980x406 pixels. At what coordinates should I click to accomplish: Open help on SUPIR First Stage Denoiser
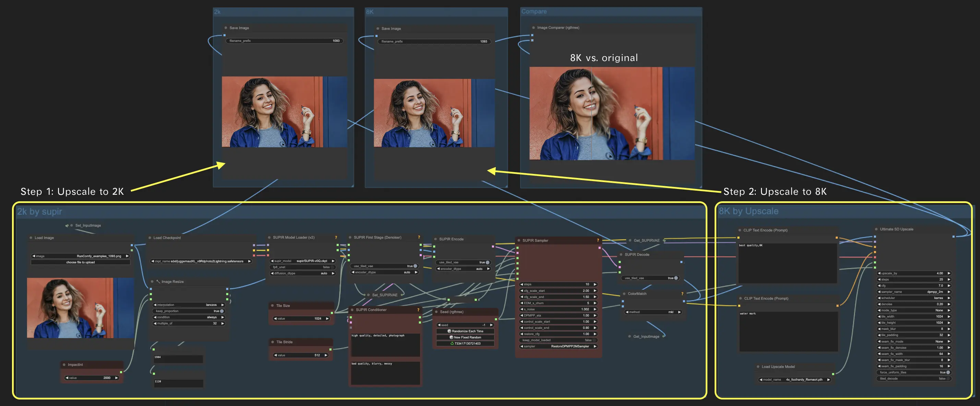pos(419,237)
